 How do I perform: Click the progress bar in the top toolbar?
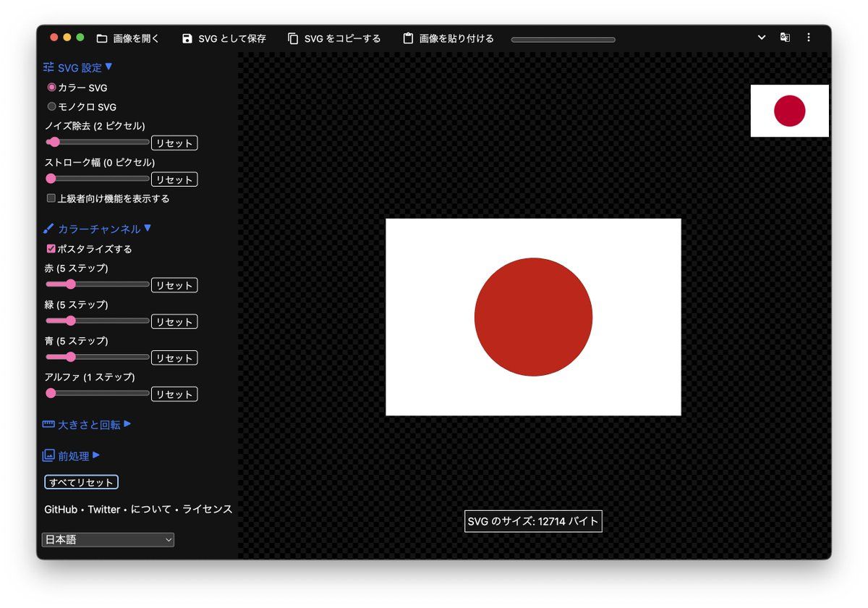pyautogui.click(x=563, y=40)
